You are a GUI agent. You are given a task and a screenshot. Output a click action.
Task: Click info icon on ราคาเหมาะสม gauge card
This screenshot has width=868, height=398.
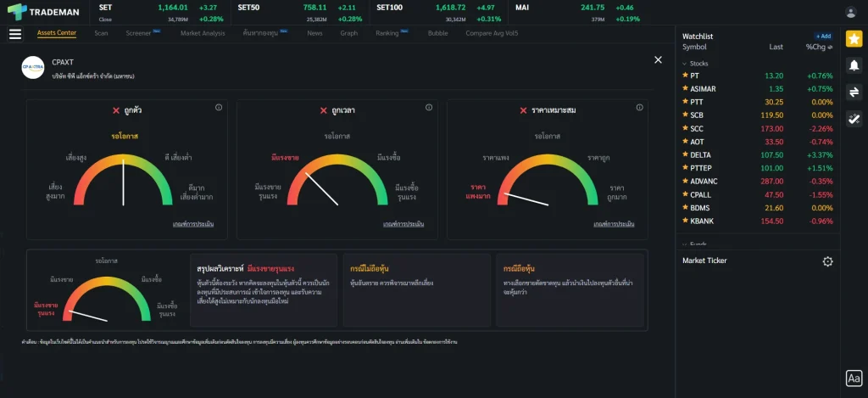(x=638, y=108)
